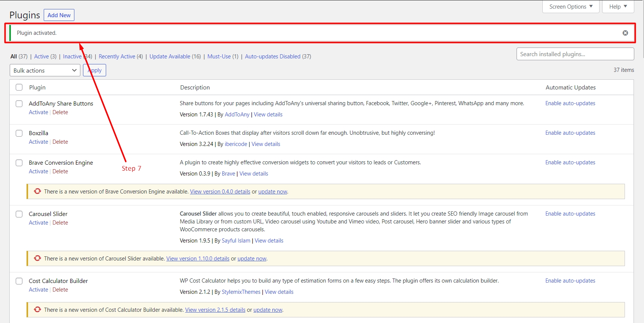
Task: Show All plugins filter
Action: 14,57
